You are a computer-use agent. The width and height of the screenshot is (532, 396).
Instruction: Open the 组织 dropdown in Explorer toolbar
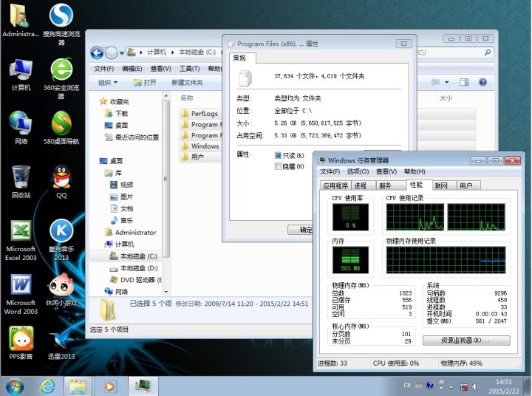[108, 83]
